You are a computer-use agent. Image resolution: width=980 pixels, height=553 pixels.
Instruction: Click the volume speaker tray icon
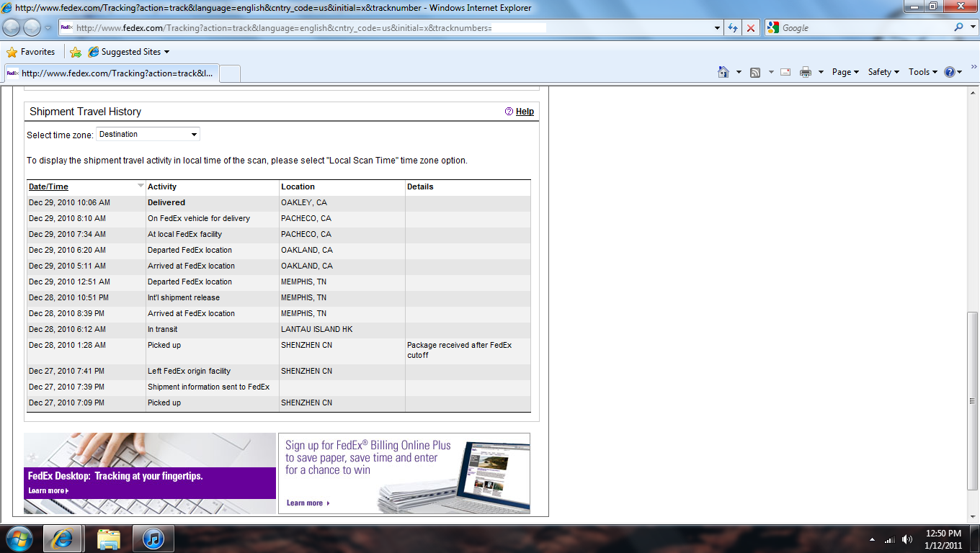click(906, 539)
